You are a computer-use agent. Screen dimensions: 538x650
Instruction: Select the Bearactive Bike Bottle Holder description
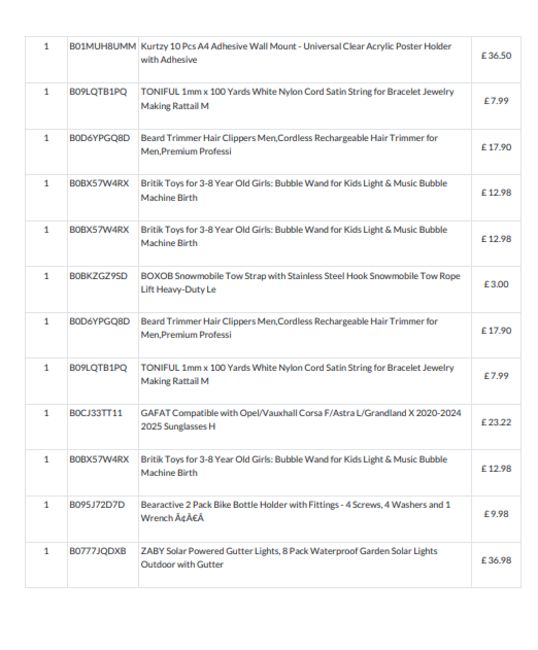[x=295, y=512]
